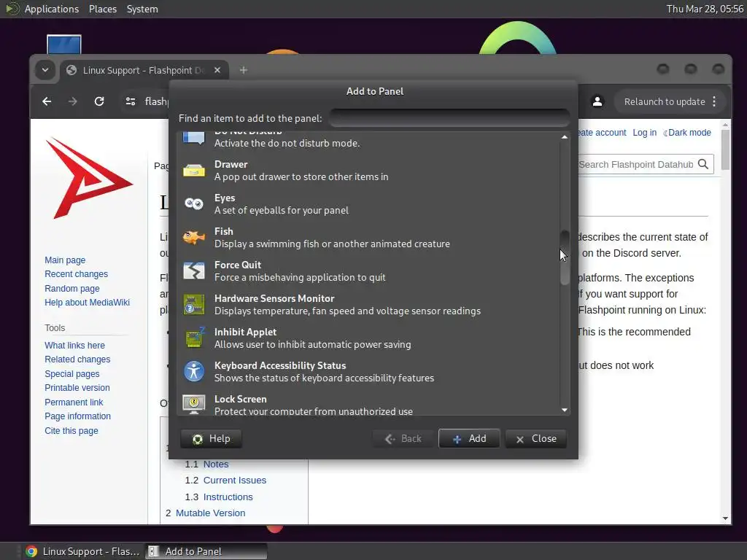
Task: Open Printable version link
Action: pos(77,388)
